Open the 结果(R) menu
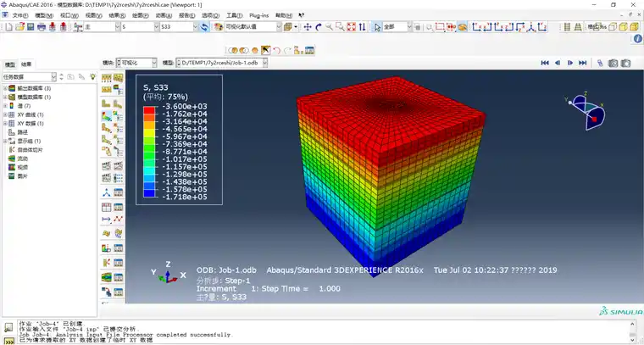The width and height of the screenshot is (644, 345). pyautogui.click(x=117, y=15)
